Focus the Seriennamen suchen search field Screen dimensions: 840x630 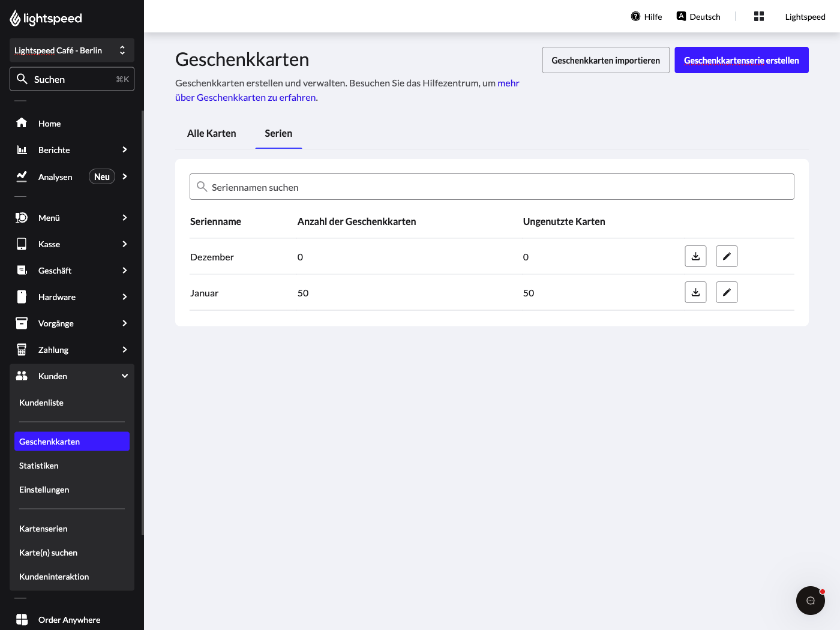[492, 187]
